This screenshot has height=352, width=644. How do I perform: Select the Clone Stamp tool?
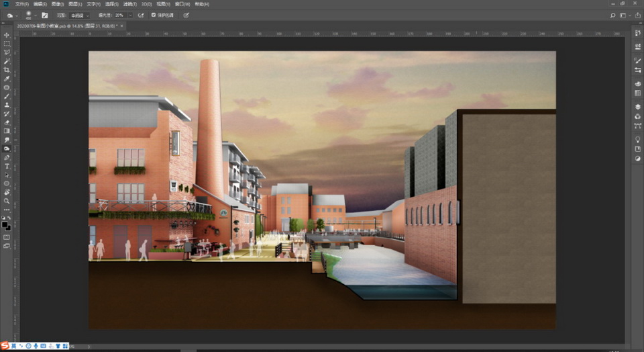click(x=7, y=105)
